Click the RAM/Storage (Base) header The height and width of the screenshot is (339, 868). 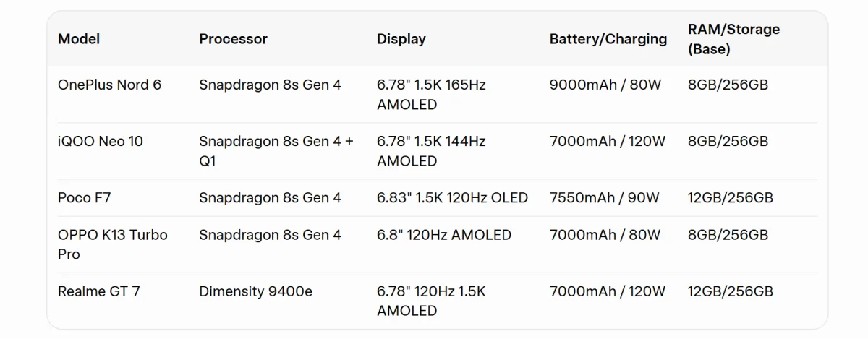(x=733, y=39)
